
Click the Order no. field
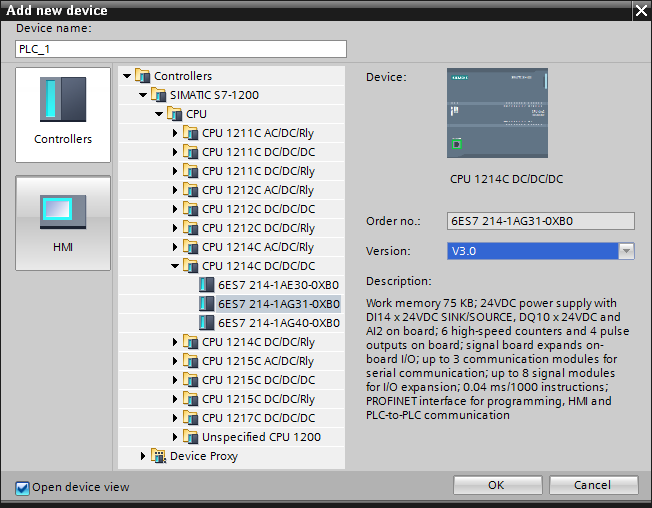tap(541, 221)
